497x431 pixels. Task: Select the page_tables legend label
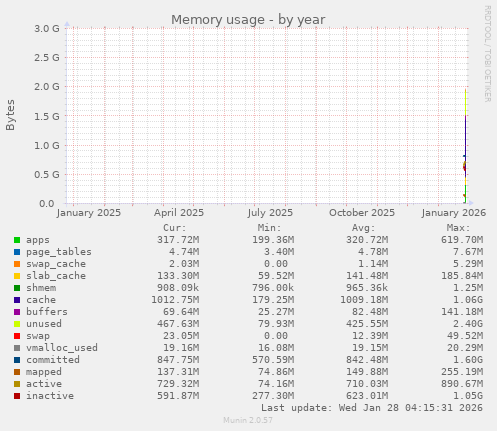[59, 252]
